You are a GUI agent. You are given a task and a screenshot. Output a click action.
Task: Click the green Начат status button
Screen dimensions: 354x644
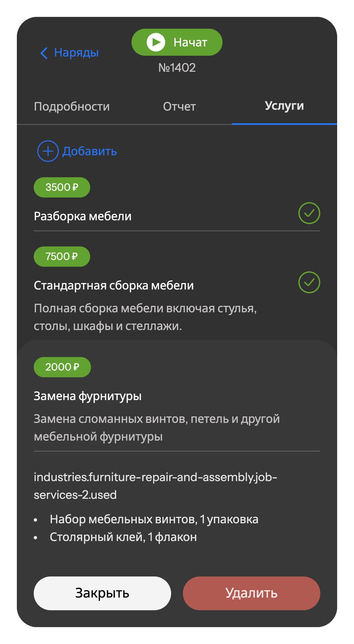click(177, 42)
